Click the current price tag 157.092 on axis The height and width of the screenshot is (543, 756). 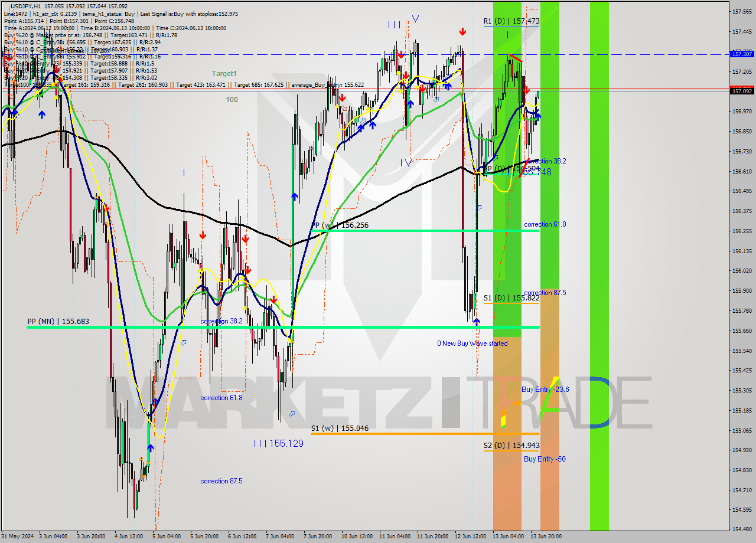click(742, 91)
